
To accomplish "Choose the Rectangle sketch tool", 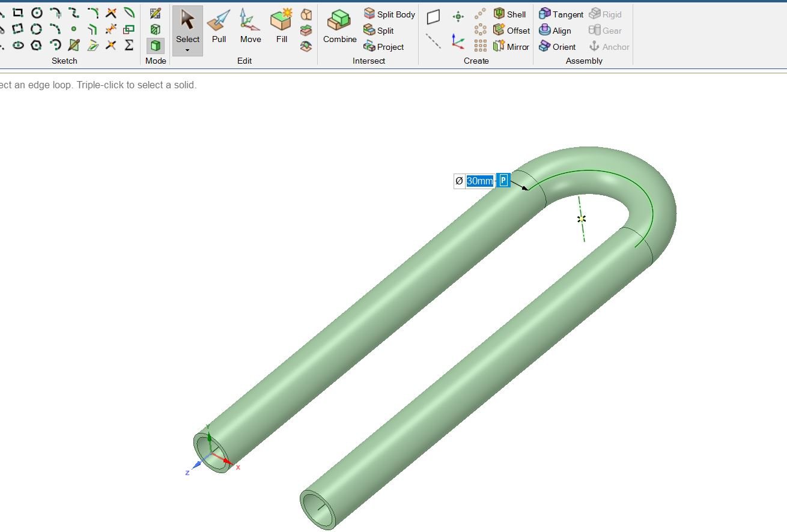I will point(17,12).
